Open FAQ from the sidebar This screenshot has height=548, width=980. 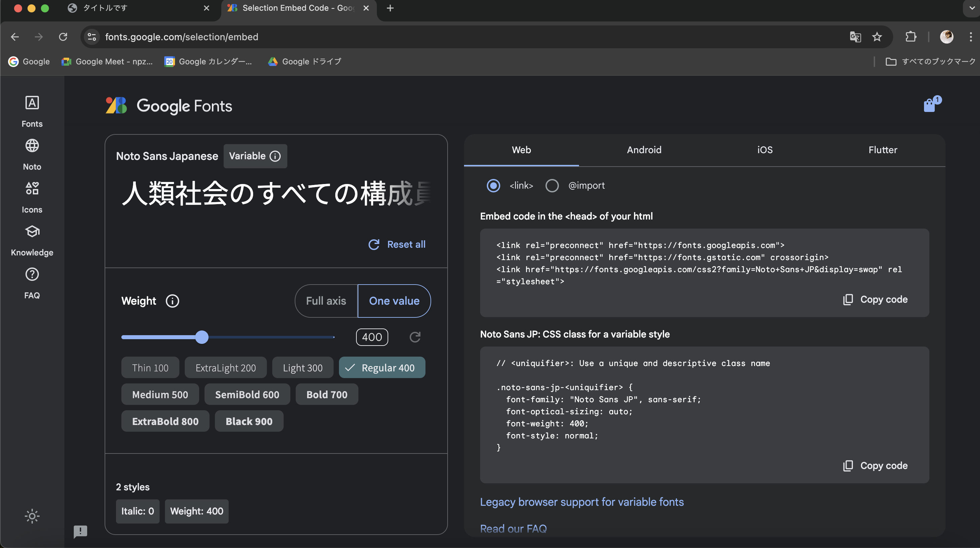pyautogui.click(x=32, y=282)
